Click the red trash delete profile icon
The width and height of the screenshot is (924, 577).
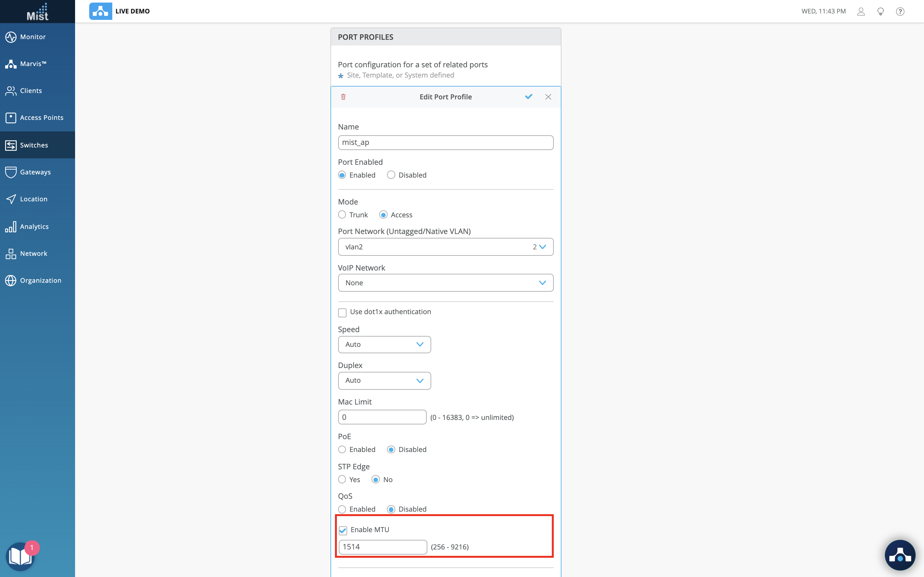coord(343,97)
